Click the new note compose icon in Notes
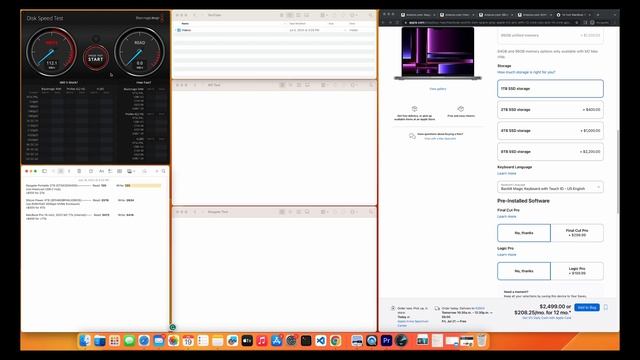The height and width of the screenshot is (360, 640). (x=91, y=171)
